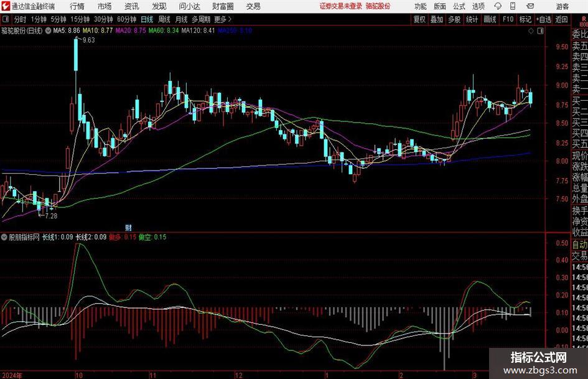This screenshot has width=588, height=379.
Task: Open the 市场 menu
Action: tap(105, 6)
